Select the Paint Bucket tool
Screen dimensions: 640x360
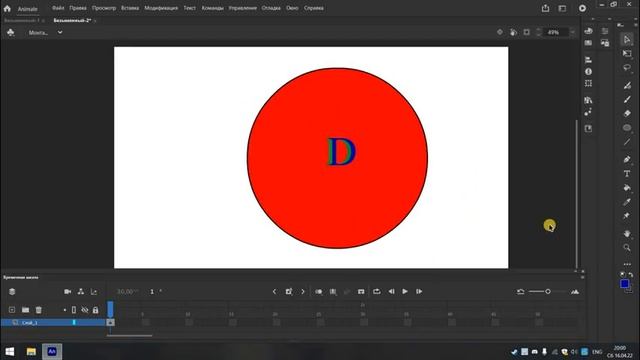627,188
